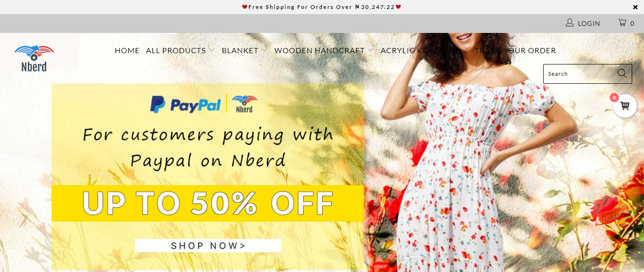Open the TRACK YOUR ORDER menu item
This screenshot has height=272, width=644.
pos(515,50)
